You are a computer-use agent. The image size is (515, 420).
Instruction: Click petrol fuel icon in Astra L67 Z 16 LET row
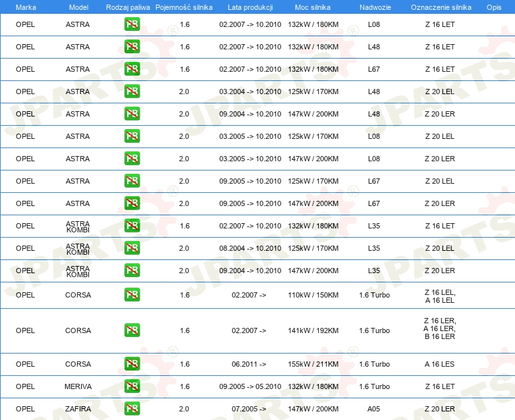click(132, 69)
